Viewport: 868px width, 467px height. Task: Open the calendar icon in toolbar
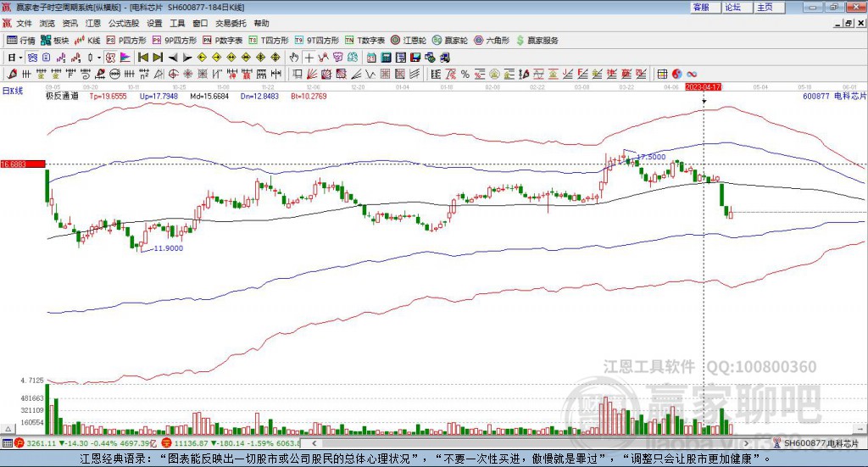coord(371,58)
